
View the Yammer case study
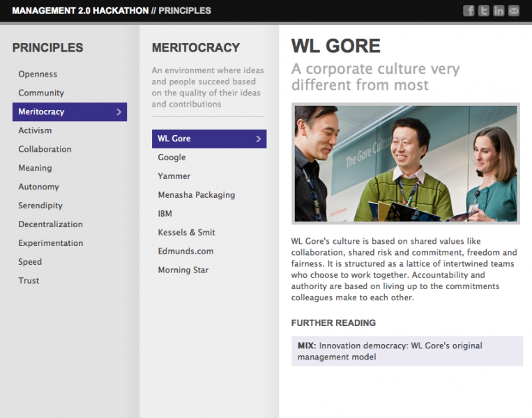coord(174,176)
